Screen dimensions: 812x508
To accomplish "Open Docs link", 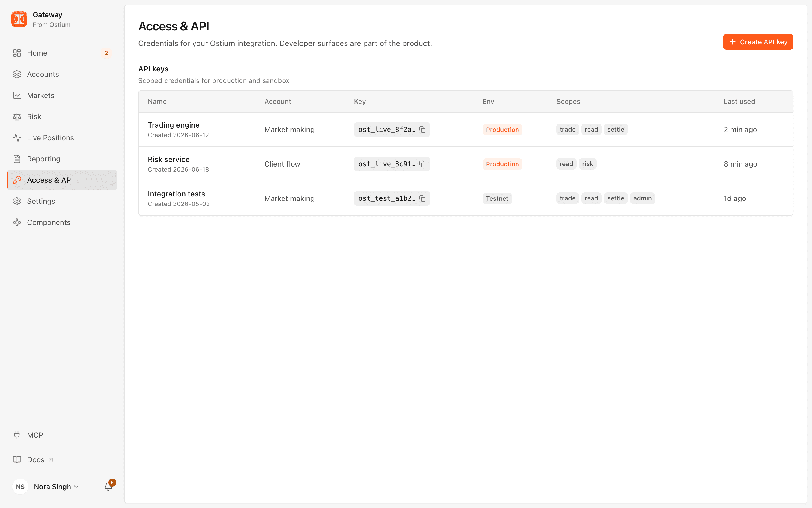I will coord(62,460).
